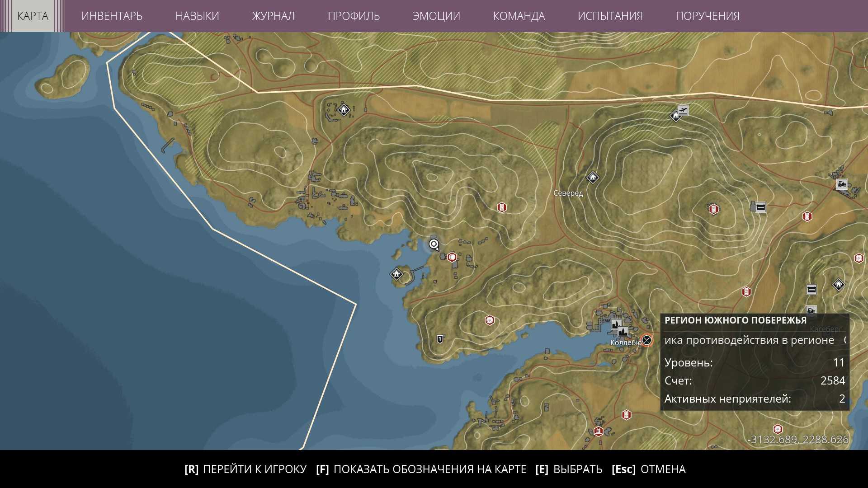Switch to the НАВЫКИ tab
Image resolution: width=868 pixels, height=488 pixels.
[x=197, y=16]
